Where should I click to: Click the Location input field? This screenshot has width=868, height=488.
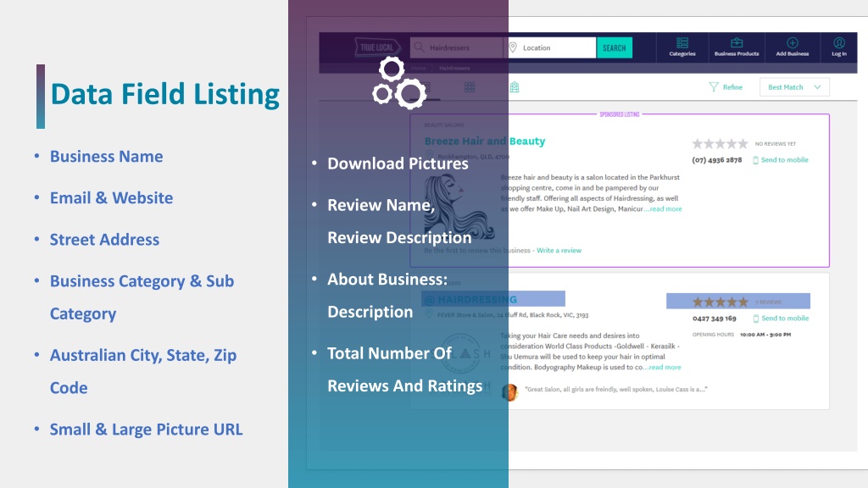tap(550, 47)
